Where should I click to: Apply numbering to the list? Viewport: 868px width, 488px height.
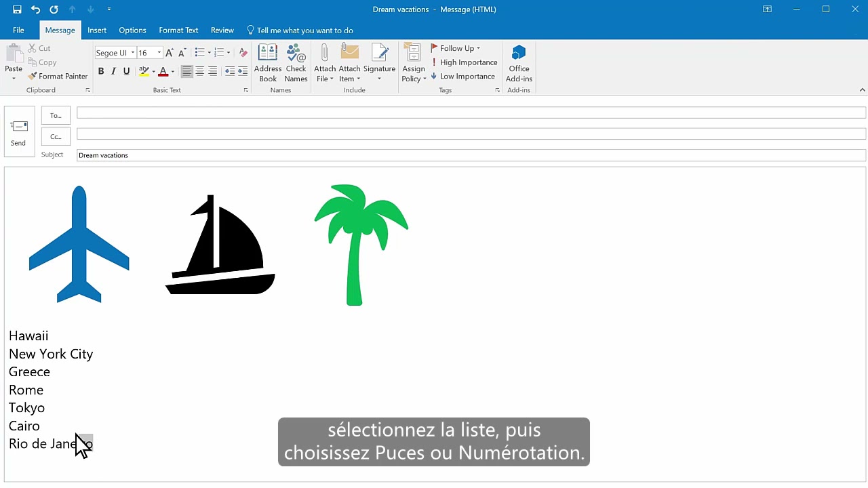pos(219,52)
